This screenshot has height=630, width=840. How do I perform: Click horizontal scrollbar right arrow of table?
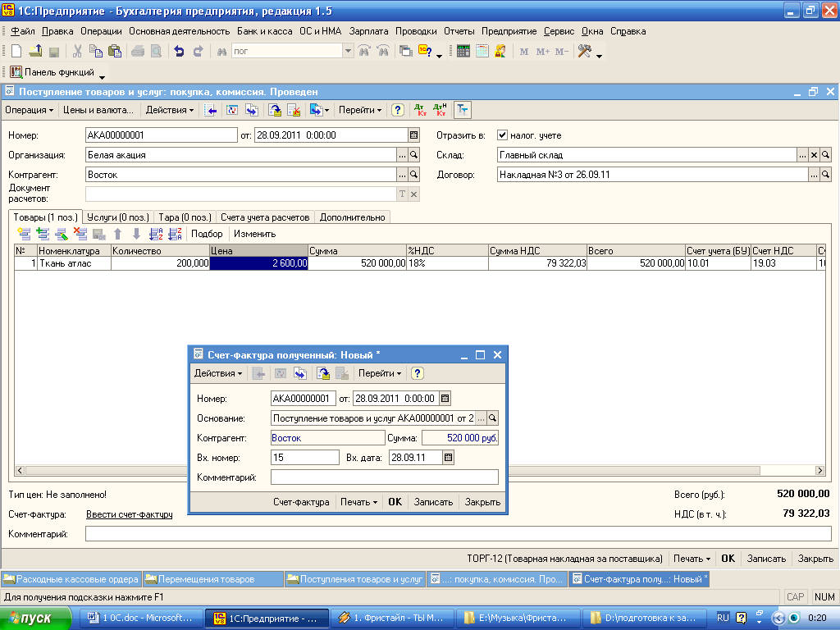coord(819,470)
